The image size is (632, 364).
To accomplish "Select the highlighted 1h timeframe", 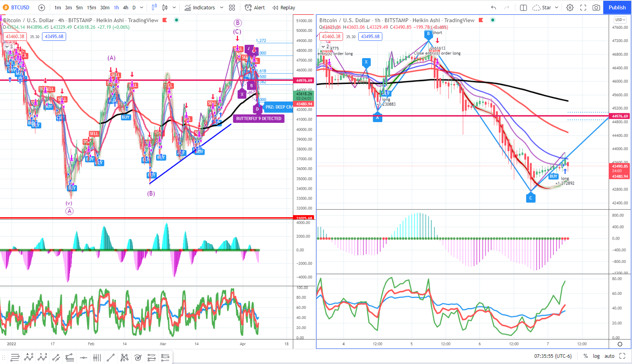I will point(117,7).
